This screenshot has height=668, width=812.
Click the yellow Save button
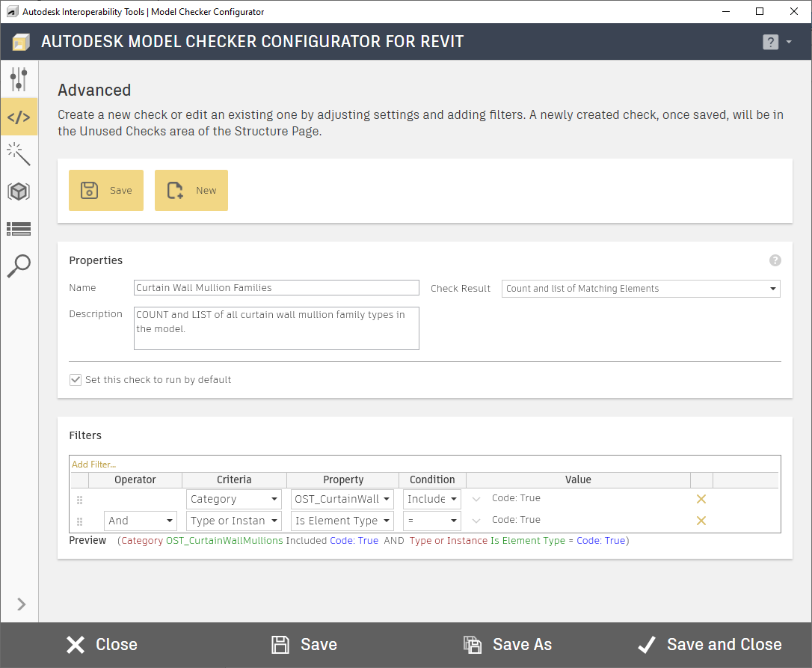click(106, 190)
